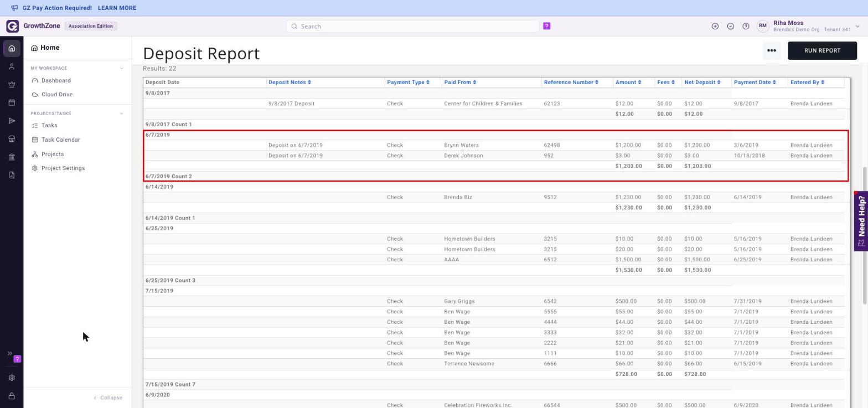Open the Riha Moss account dropdown arrow
The image size is (868, 408).
[x=857, y=26]
